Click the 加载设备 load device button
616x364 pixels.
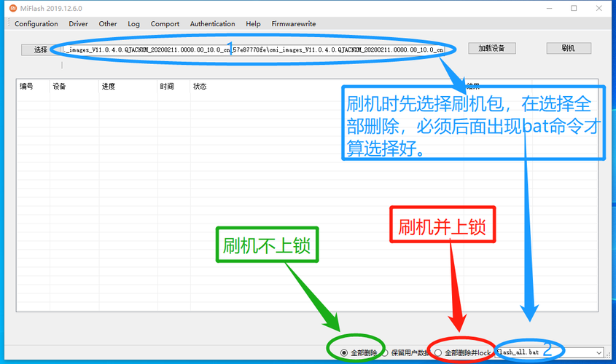[491, 48]
